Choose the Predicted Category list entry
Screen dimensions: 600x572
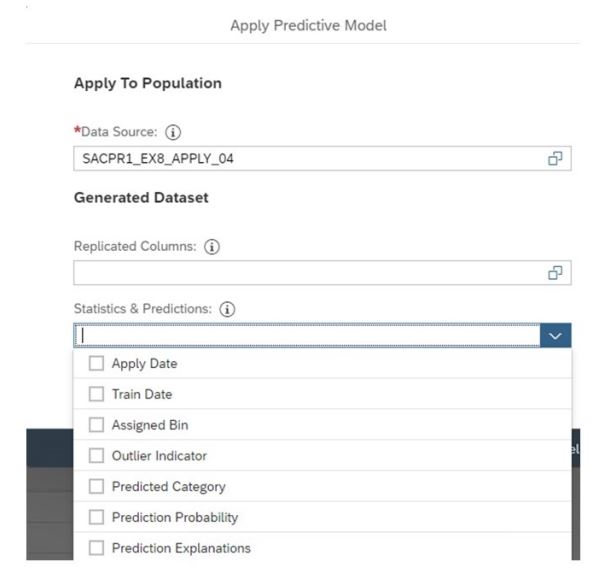coord(168,487)
